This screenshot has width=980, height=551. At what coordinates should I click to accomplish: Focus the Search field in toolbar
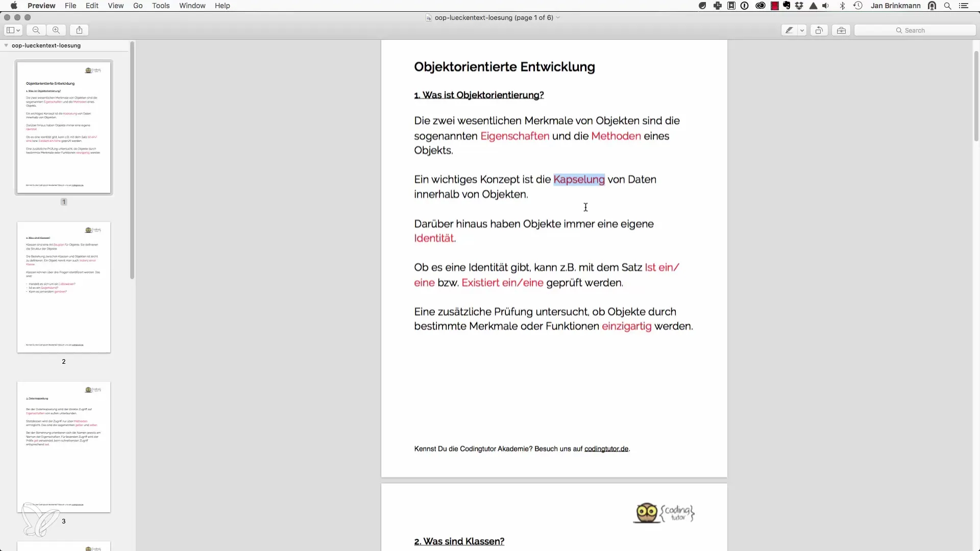click(915, 30)
